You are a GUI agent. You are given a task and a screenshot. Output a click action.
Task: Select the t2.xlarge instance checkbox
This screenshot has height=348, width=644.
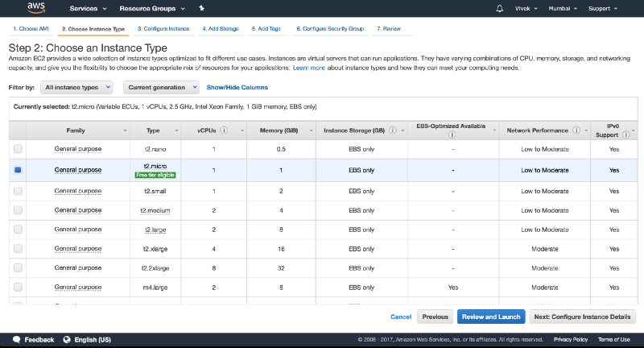tap(18, 249)
